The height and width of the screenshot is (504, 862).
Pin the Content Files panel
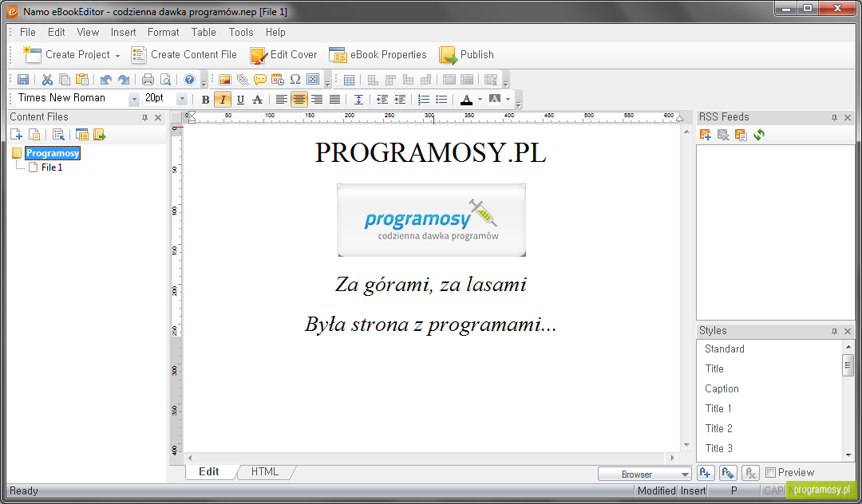point(144,117)
